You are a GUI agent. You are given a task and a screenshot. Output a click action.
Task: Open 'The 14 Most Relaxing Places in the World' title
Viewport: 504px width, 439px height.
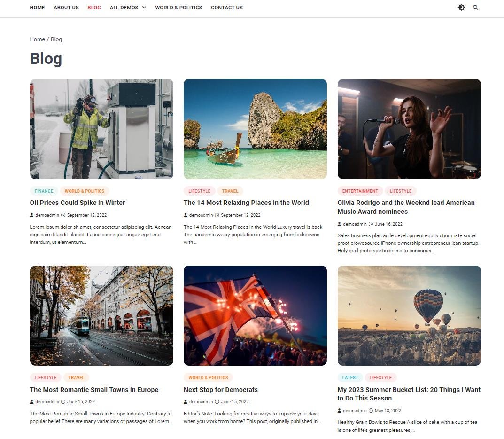coord(246,203)
